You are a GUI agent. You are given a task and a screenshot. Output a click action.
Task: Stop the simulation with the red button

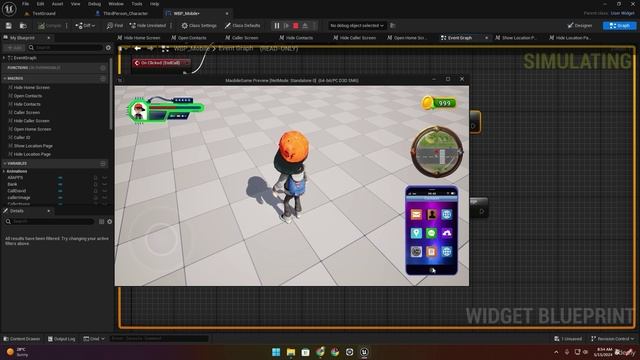[296, 25]
